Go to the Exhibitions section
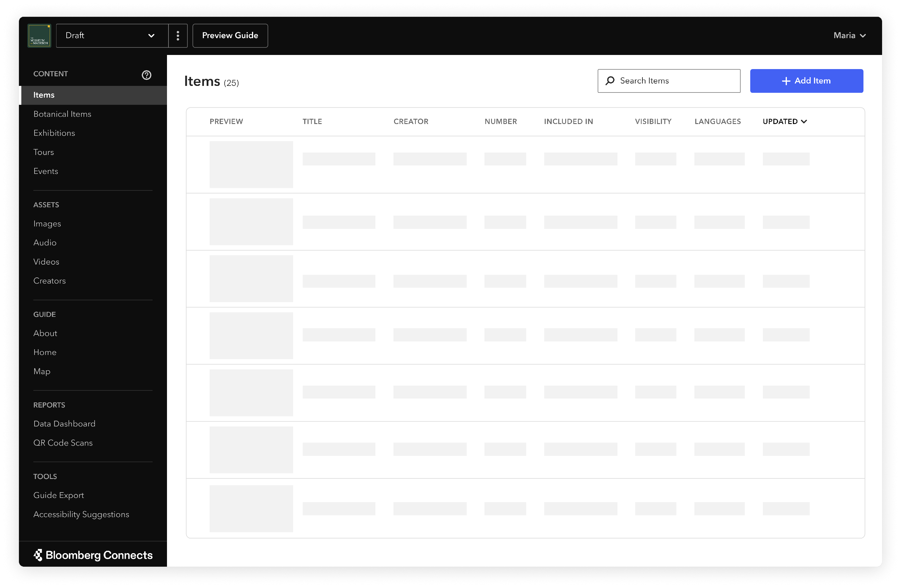The height and width of the screenshot is (588, 901). [54, 133]
